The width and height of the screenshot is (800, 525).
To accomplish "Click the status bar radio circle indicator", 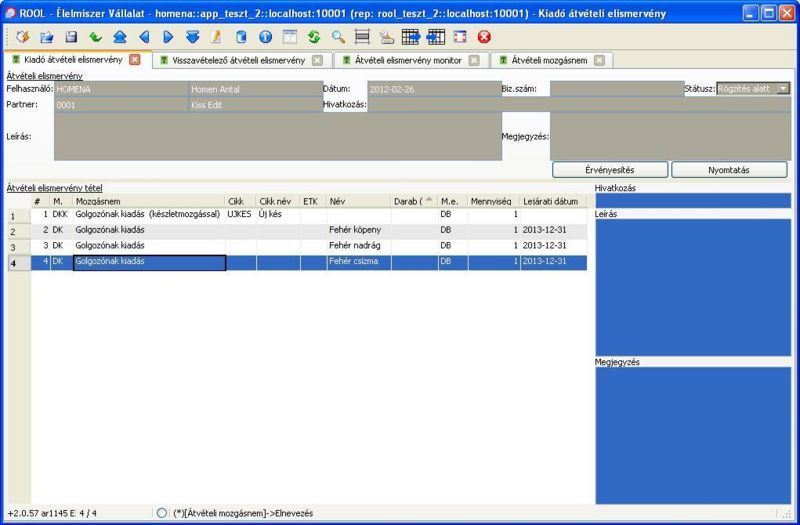I will coord(162,513).
